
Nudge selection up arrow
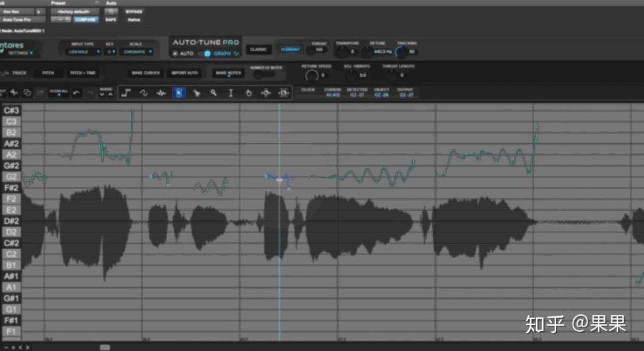(110, 95)
